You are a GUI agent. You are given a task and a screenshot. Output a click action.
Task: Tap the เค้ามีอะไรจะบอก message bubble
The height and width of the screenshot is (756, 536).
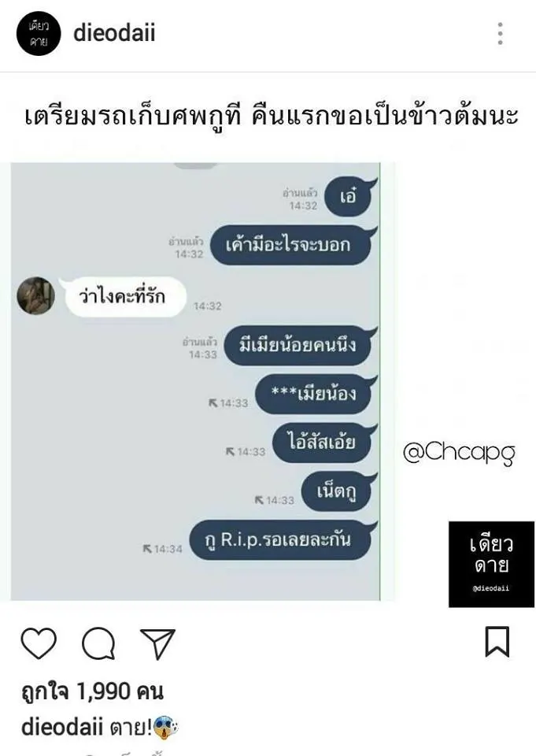click(292, 246)
